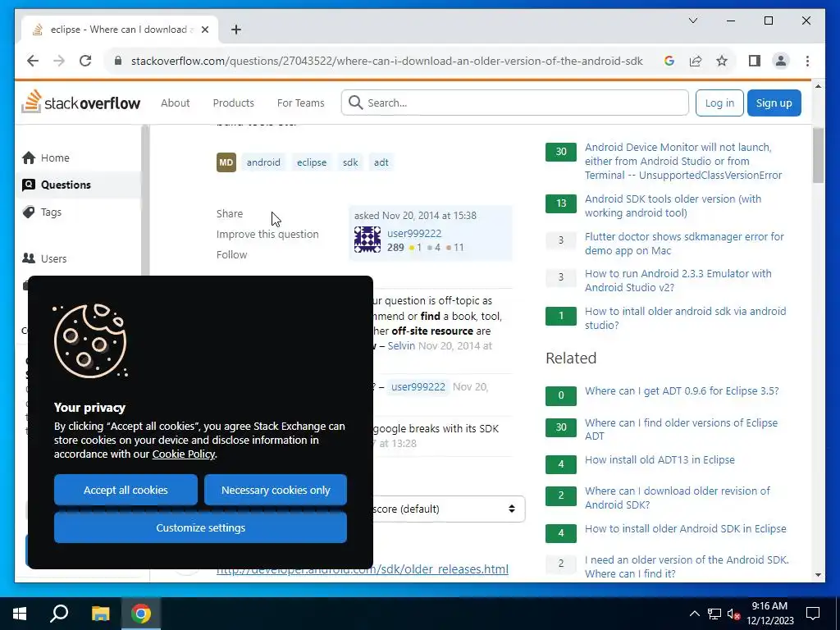The image size is (840, 630).
Task: Choose Necessary cookies only
Action: coord(276,490)
